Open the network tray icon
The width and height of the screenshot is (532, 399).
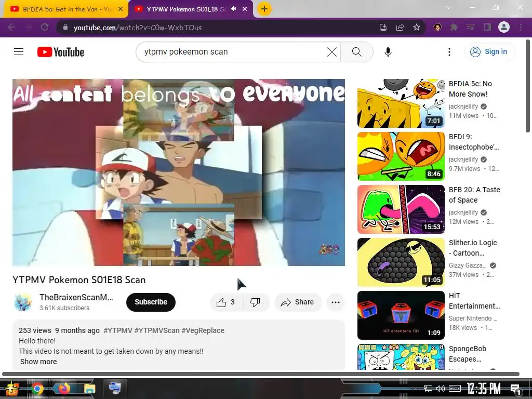coord(428,389)
